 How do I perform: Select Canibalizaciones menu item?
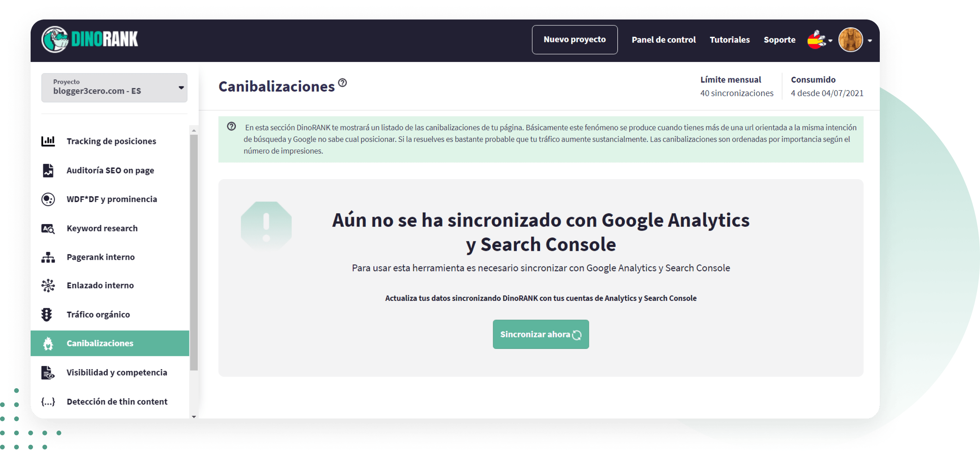(110, 343)
